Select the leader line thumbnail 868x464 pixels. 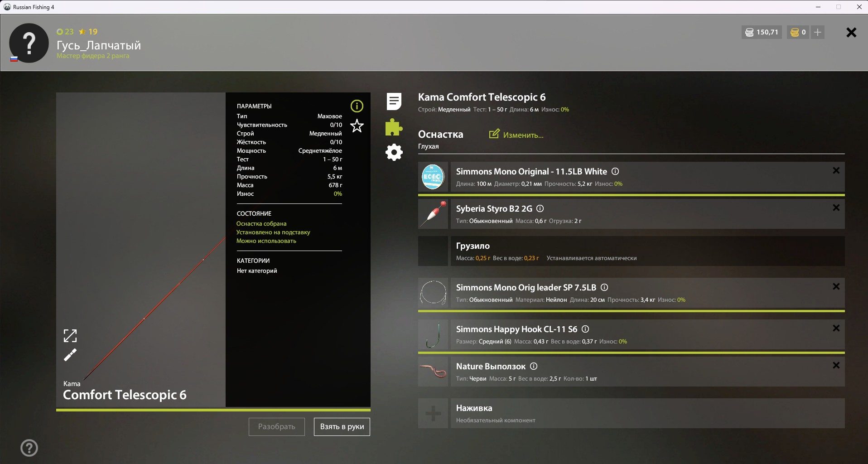click(433, 293)
